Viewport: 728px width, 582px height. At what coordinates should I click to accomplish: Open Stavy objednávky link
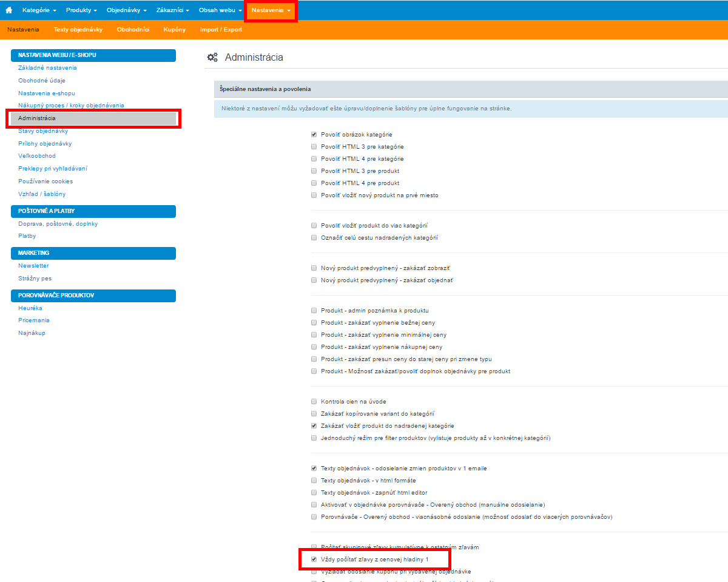click(43, 131)
